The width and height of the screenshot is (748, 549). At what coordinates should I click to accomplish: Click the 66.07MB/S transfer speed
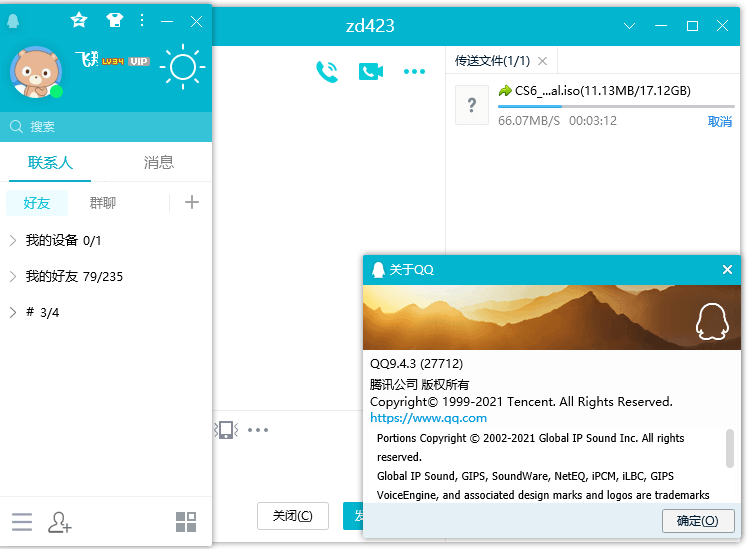click(x=529, y=121)
